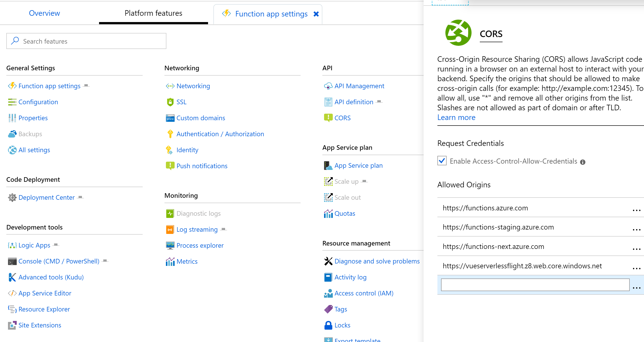This screenshot has width=644, height=342.
Task: Click the Authentication key icon
Action: point(170,134)
